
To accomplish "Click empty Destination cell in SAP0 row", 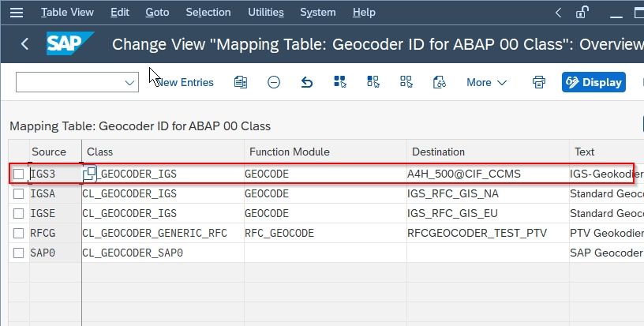I will click(488, 253).
